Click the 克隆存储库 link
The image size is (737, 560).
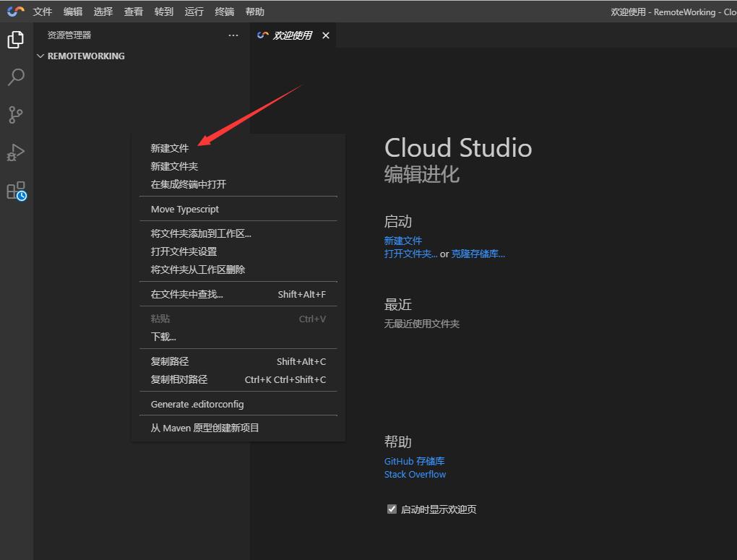[x=478, y=254]
